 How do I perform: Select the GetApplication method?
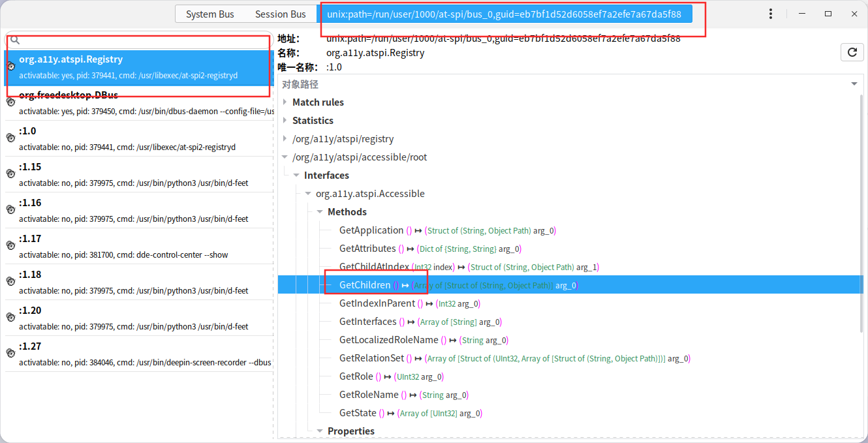click(371, 230)
